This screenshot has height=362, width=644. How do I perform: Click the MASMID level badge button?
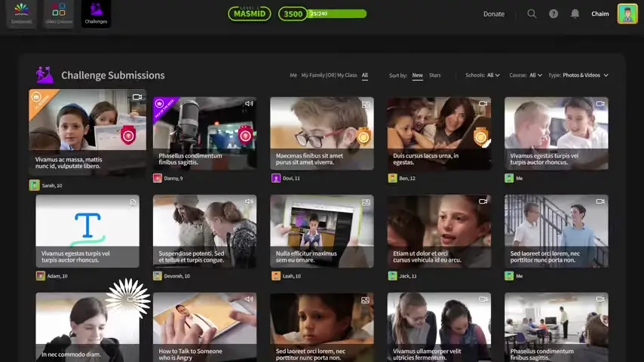tap(250, 14)
